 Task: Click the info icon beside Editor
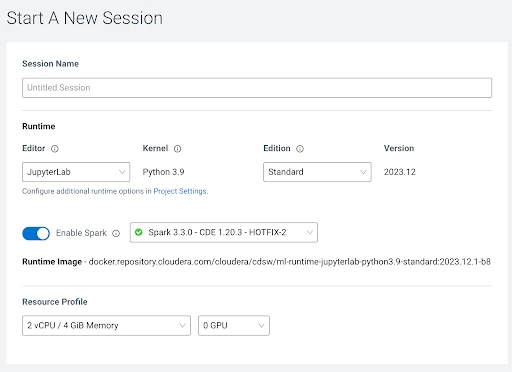click(55, 149)
